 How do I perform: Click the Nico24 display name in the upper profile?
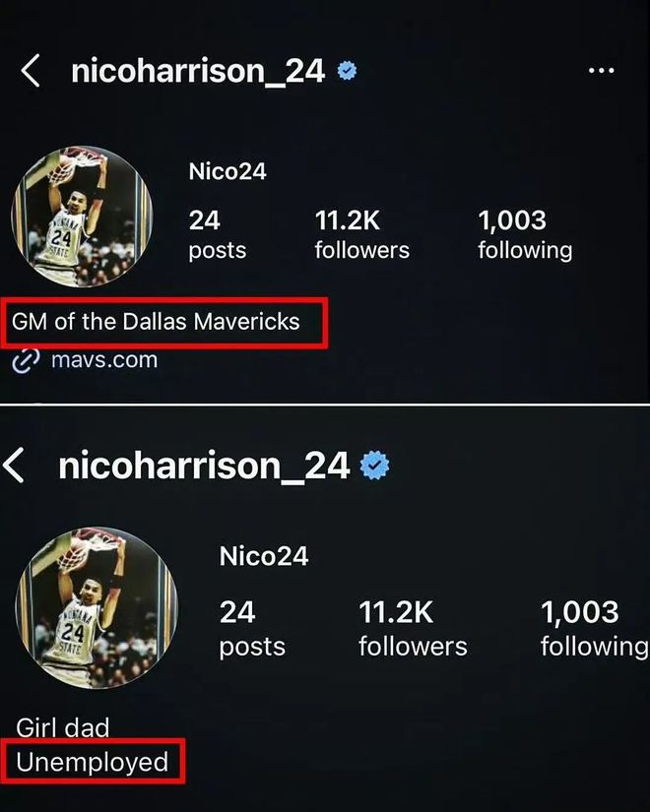[227, 171]
